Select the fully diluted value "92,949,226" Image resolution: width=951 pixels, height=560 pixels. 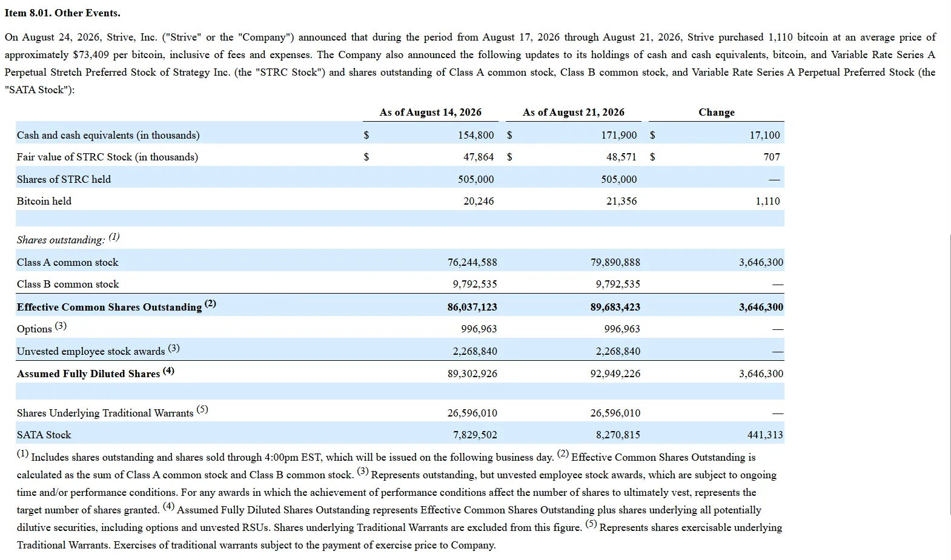tap(615, 374)
